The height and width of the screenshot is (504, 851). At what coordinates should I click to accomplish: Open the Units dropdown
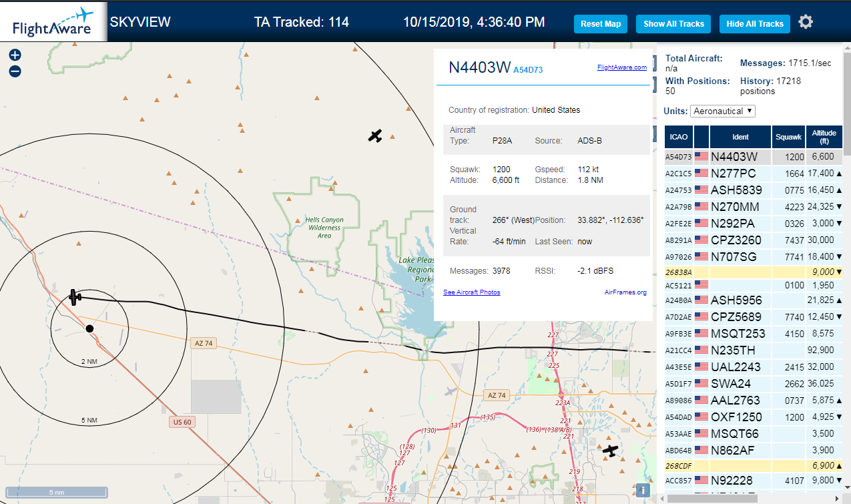(x=723, y=111)
